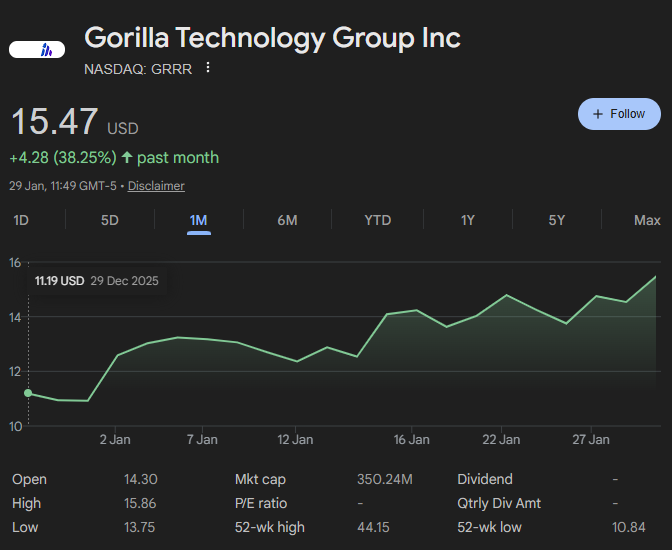Select the 5Y chart range
The width and height of the screenshot is (672, 550).
click(x=557, y=220)
